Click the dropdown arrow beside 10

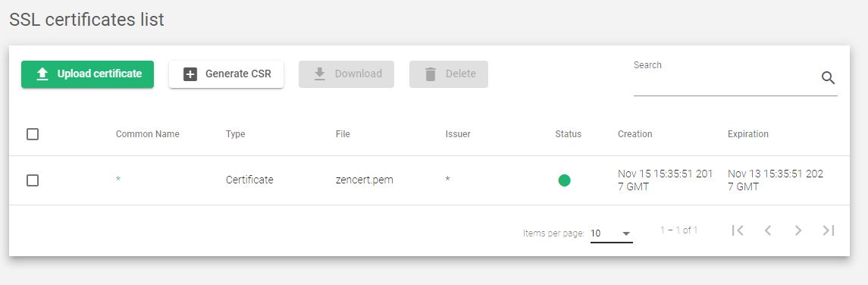click(x=626, y=233)
